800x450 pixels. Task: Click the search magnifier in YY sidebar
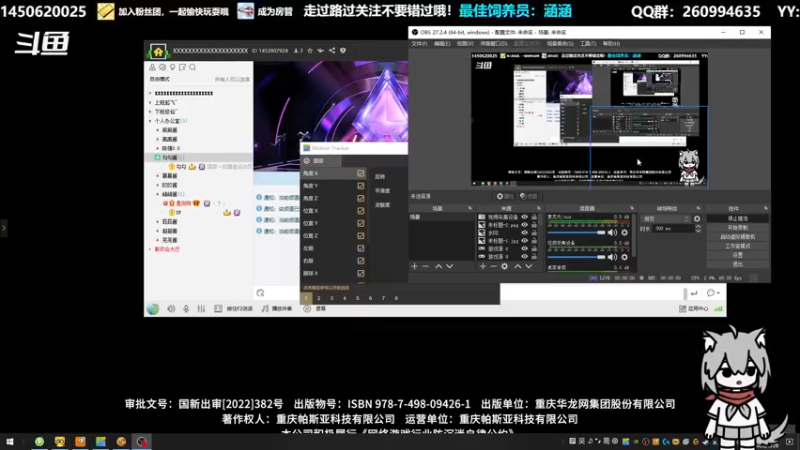click(192, 67)
